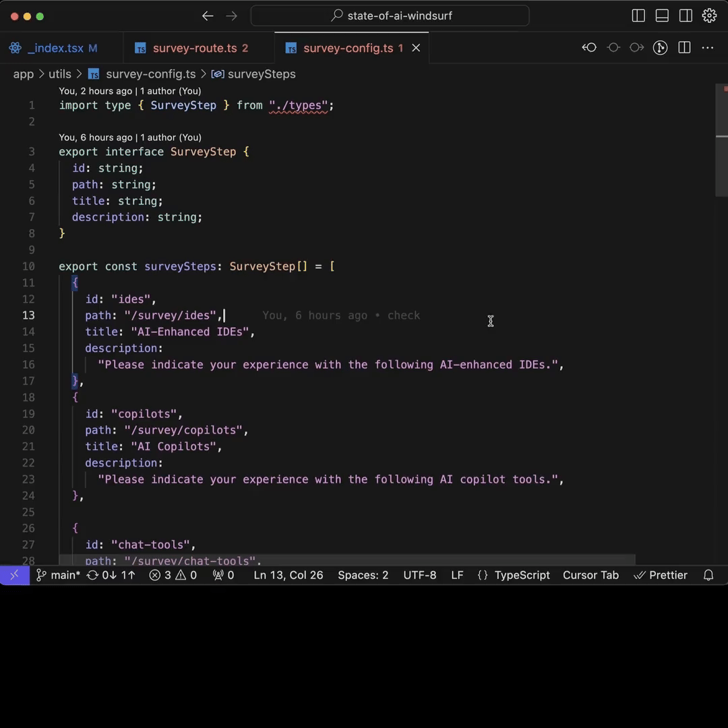Switch to the _index.tsx tab
The height and width of the screenshot is (728, 728).
[x=55, y=48]
